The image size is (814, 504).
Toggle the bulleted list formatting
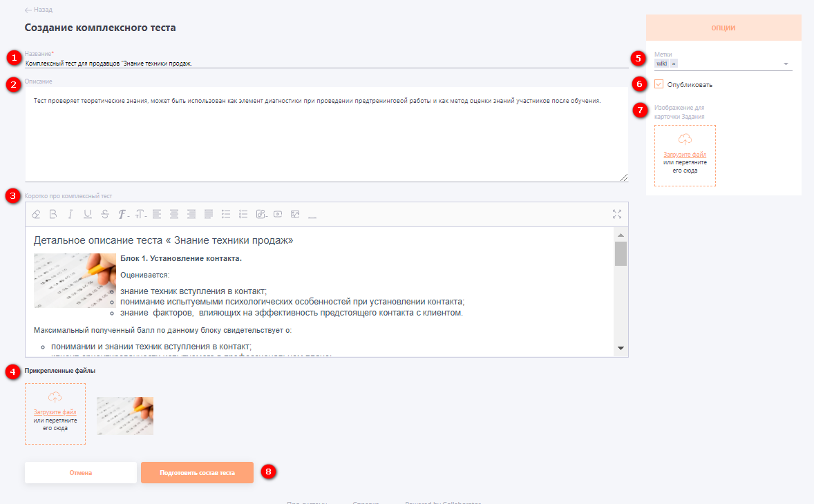pyautogui.click(x=225, y=214)
